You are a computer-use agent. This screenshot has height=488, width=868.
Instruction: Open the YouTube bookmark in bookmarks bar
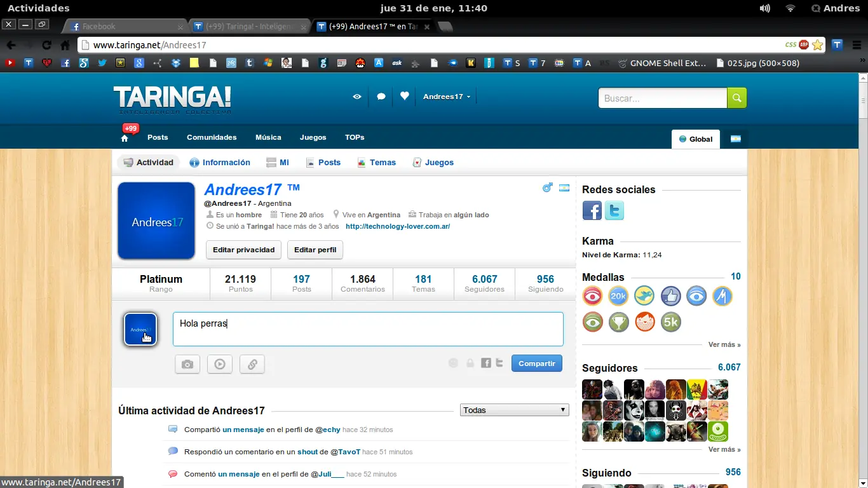(10, 63)
